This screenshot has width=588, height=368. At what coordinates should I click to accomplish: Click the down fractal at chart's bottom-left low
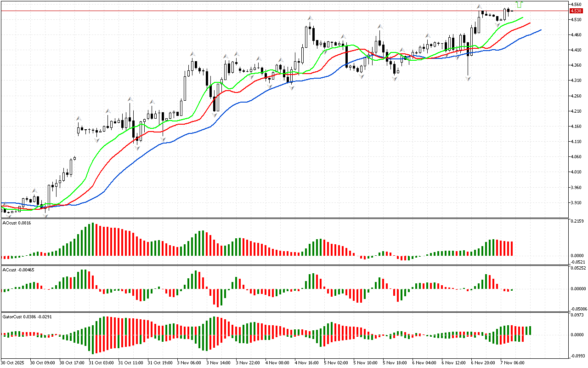pos(45,215)
